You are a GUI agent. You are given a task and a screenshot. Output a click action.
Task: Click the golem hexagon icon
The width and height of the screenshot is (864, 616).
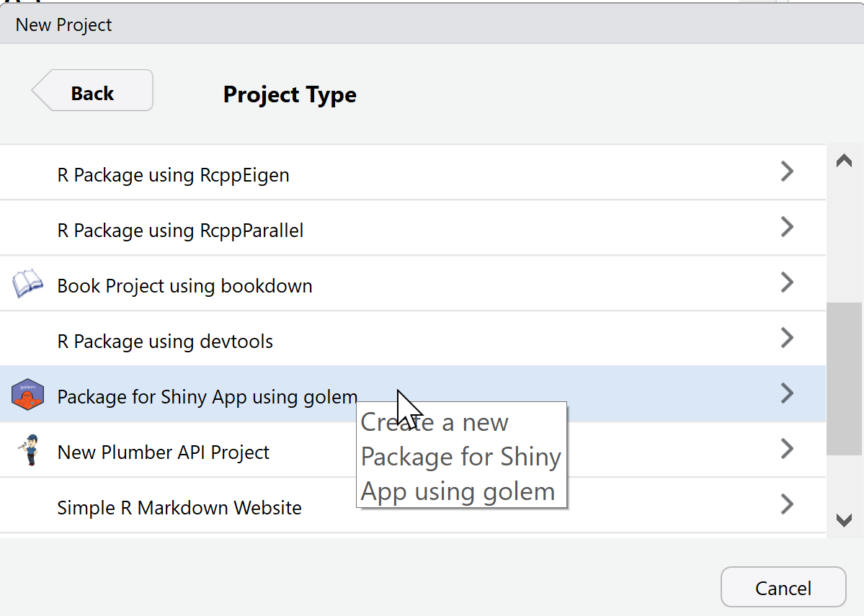tap(27, 395)
